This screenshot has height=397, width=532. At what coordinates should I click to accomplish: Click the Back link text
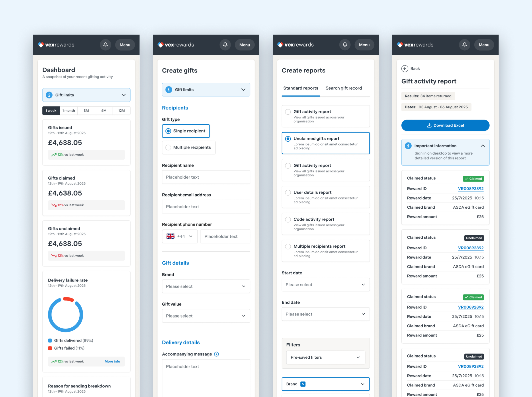click(415, 68)
